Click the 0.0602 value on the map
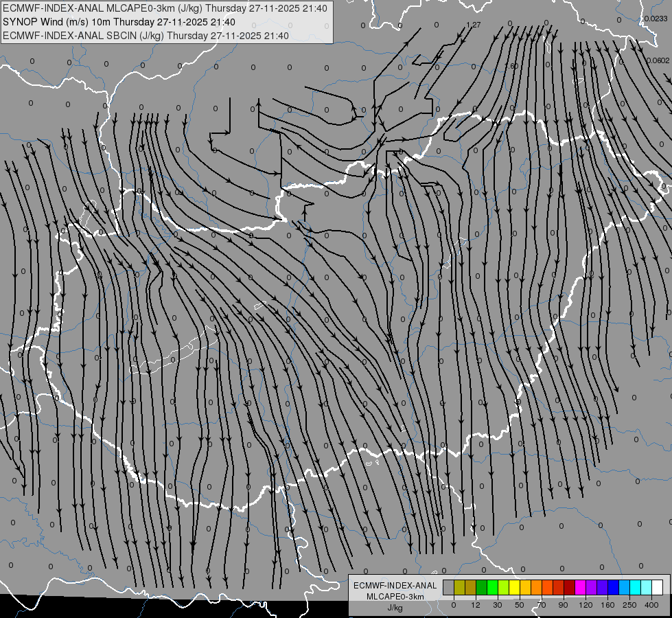 tap(658, 60)
